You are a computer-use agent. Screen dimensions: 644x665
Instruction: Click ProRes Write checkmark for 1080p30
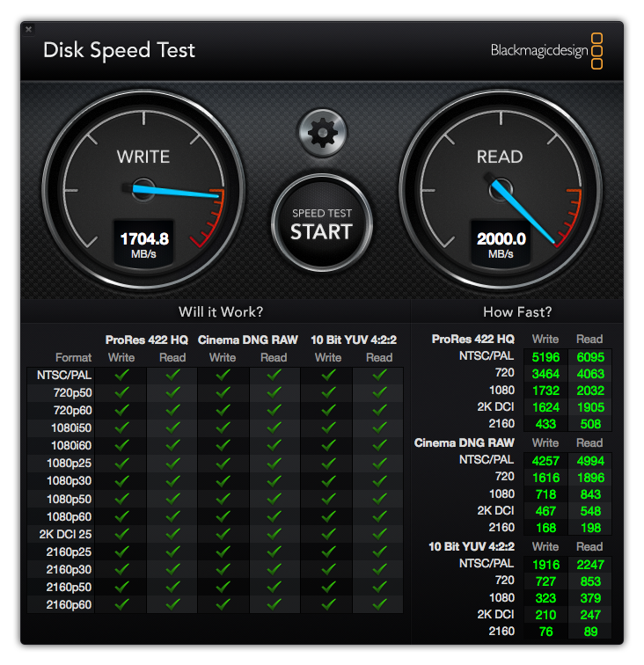pos(121,480)
